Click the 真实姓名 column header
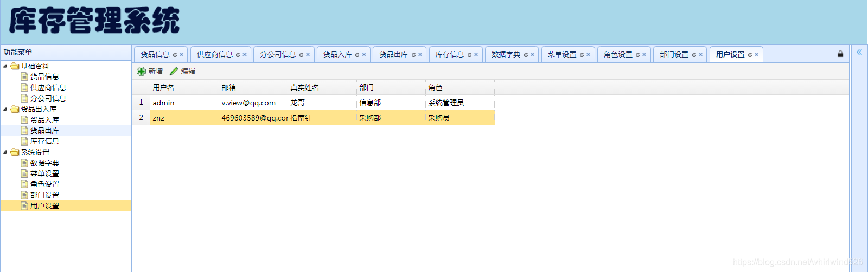The width and height of the screenshot is (868, 272). 322,87
